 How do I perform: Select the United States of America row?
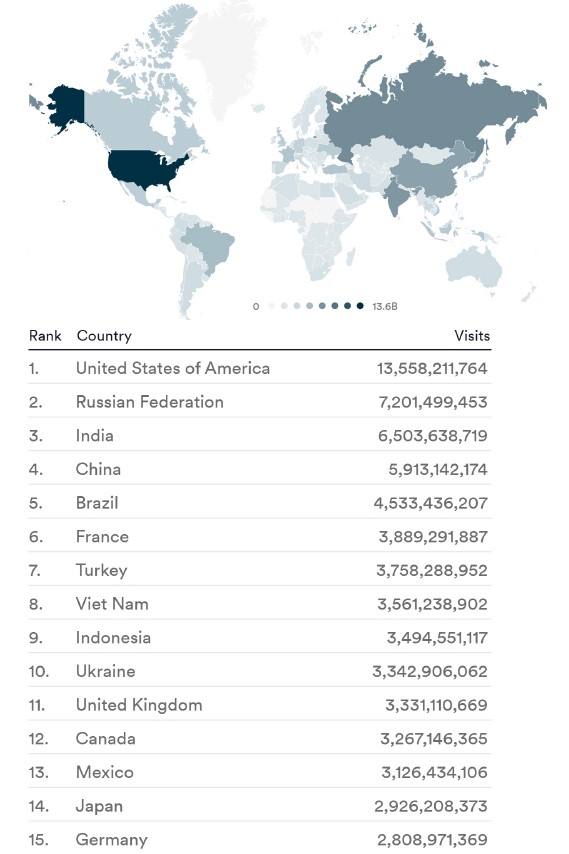pyautogui.click(x=260, y=368)
